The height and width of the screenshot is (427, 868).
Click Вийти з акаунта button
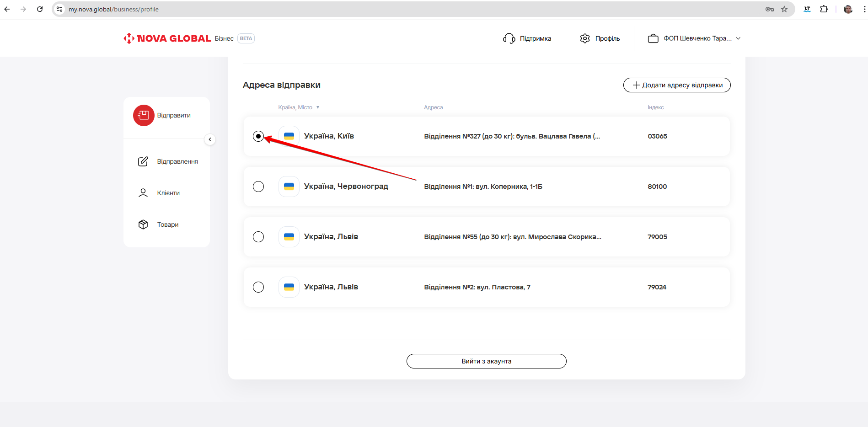click(486, 361)
